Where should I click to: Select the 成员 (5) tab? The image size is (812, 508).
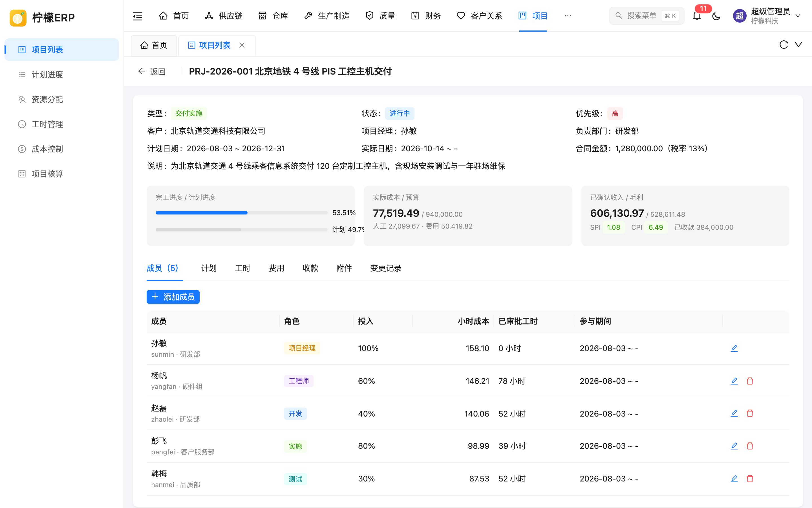(x=163, y=268)
